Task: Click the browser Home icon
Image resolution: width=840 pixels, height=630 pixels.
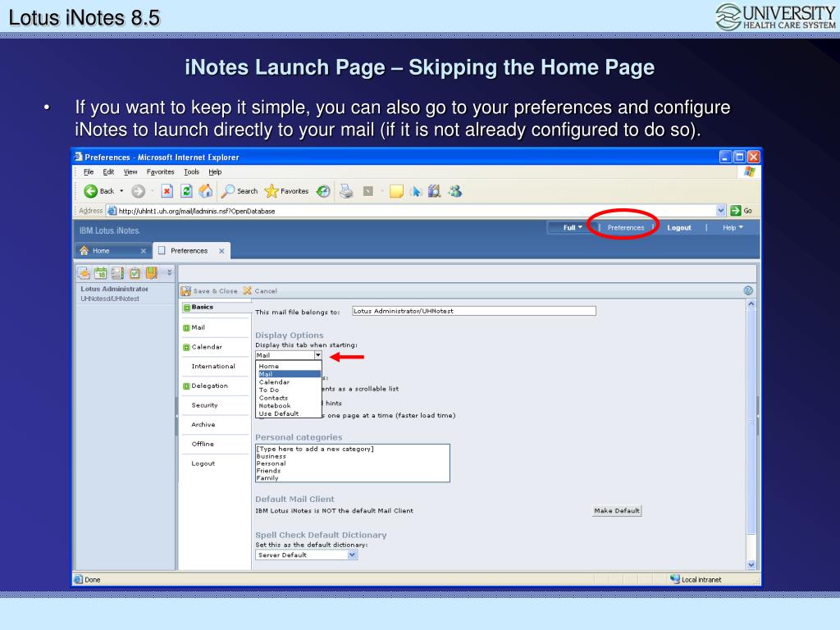Action: (x=206, y=191)
